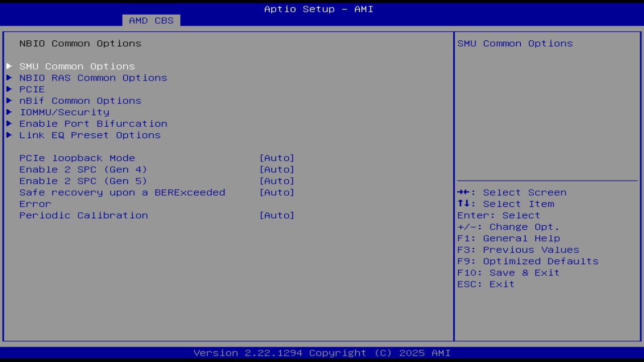Click the F9: Optimized Defaults legend entry
This screenshot has width=644, height=362.
tap(527, 261)
